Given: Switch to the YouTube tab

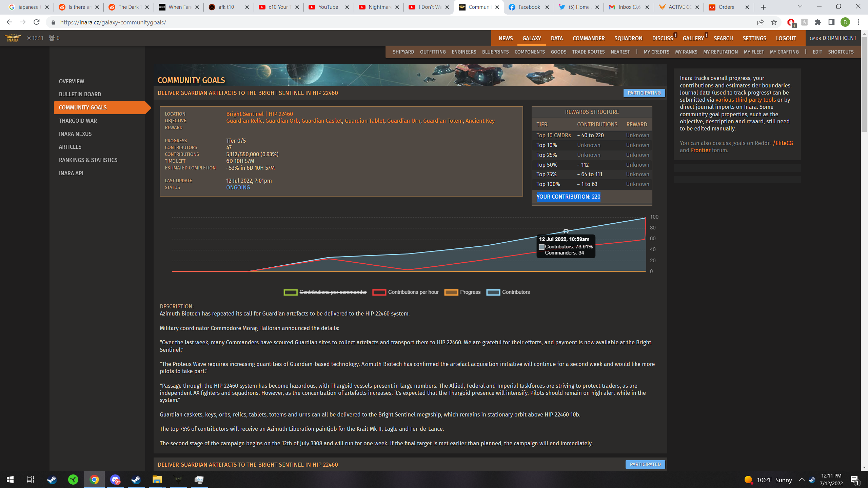Looking at the screenshot, I should click(328, 7).
